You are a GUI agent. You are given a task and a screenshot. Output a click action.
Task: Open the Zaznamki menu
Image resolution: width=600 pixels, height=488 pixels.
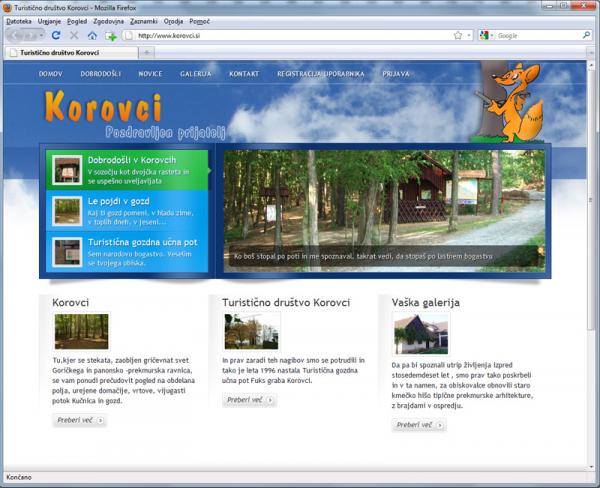(143, 20)
